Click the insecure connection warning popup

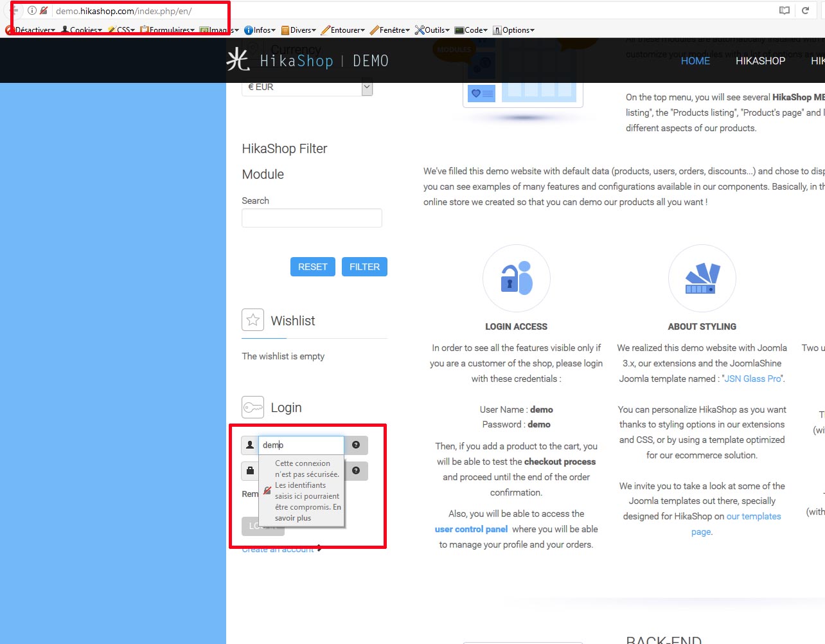(302, 490)
